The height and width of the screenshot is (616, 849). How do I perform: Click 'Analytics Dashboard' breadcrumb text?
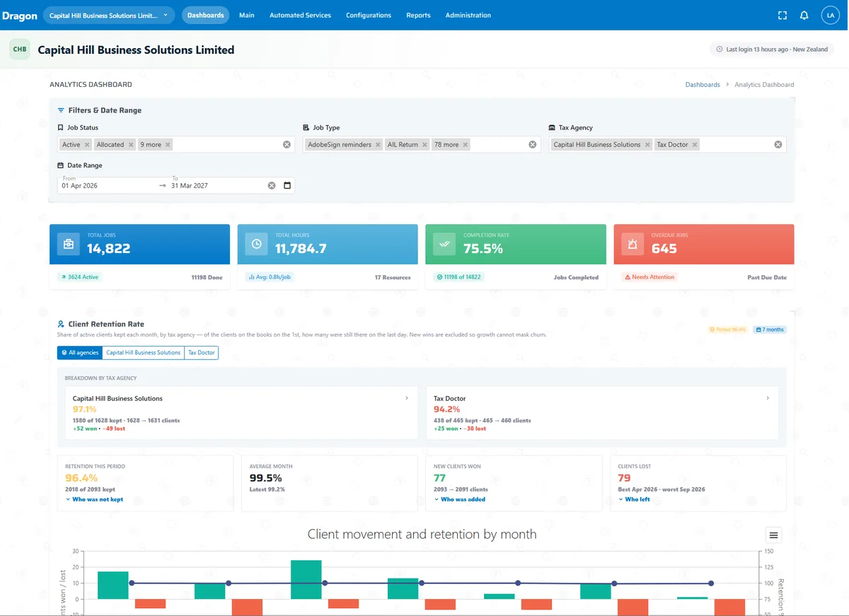[764, 84]
